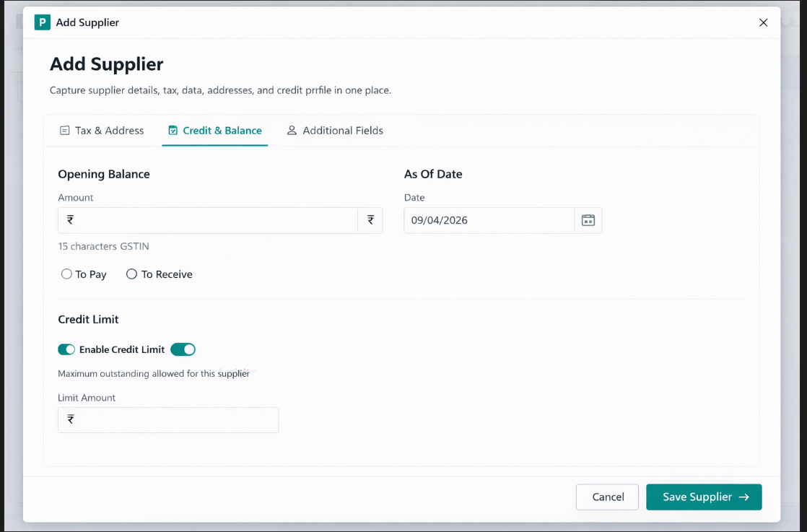The width and height of the screenshot is (807, 532).
Task: Click the arrow icon on Save Supplier
Action: point(744,497)
